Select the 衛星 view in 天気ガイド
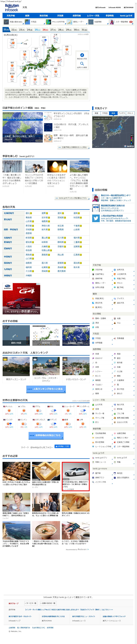Viewport: 137px width, 644px height. point(96,113)
